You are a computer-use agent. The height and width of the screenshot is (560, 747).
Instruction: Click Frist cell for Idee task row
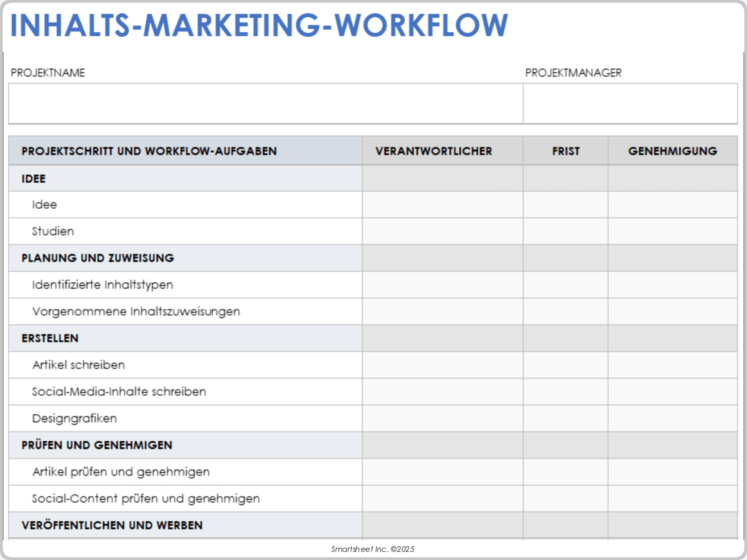566,205
